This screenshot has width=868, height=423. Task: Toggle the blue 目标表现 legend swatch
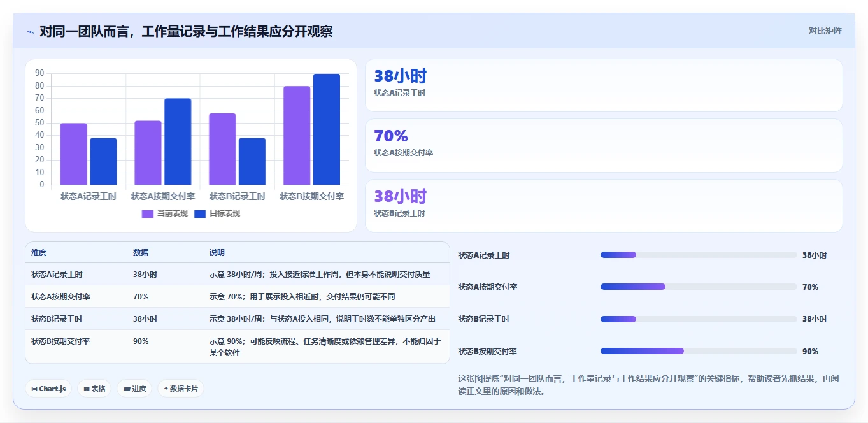200,213
